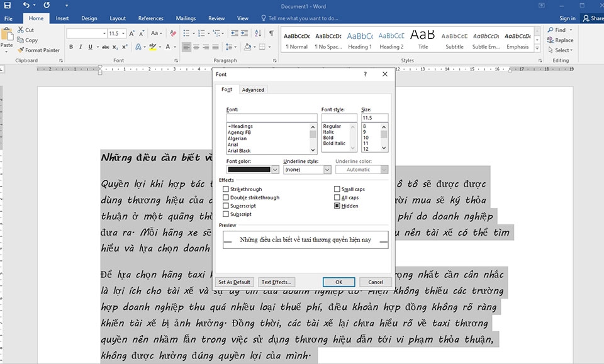Click the Clear All Formatting icon
Screen dimensions: 604x364
(x=172, y=33)
